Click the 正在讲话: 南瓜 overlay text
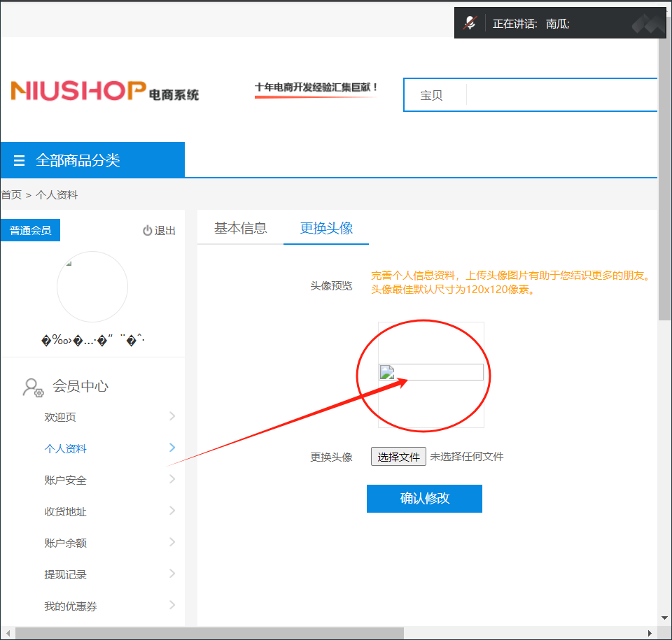Viewport: 672px width, 640px height. [x=531, y=24]
